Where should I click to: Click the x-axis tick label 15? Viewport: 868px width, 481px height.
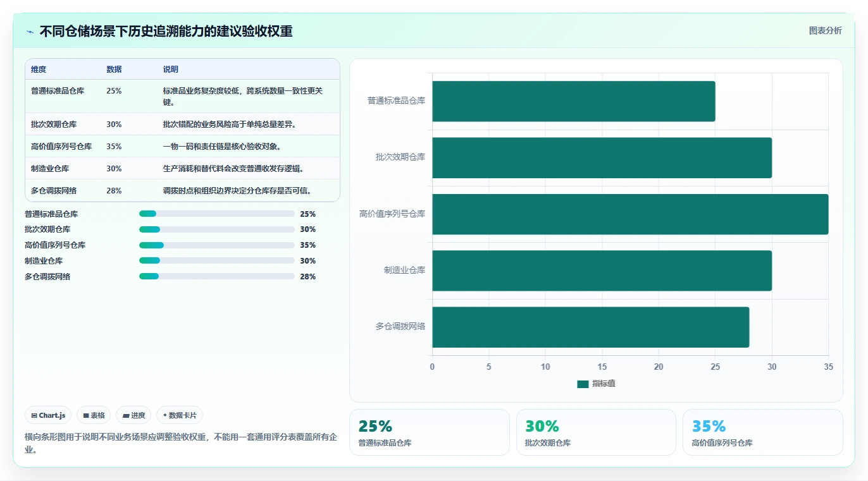602,367
